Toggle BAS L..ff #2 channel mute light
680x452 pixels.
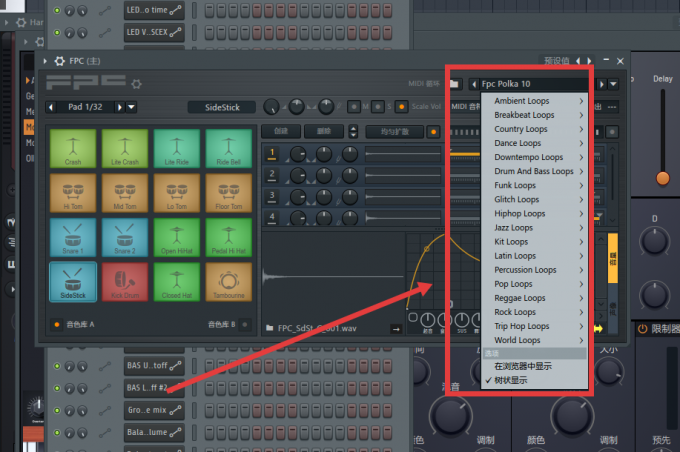[x=57, y=388]
